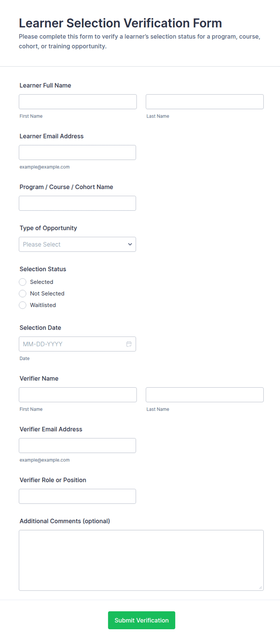The image size is (280, 644).
Task: Click the Program / Course / Cohort Name field
Action: [77, 203]
